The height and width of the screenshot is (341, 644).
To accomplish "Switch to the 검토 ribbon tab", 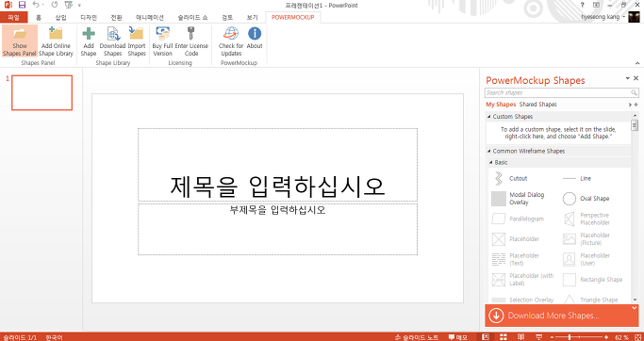I will coord(227,17).
